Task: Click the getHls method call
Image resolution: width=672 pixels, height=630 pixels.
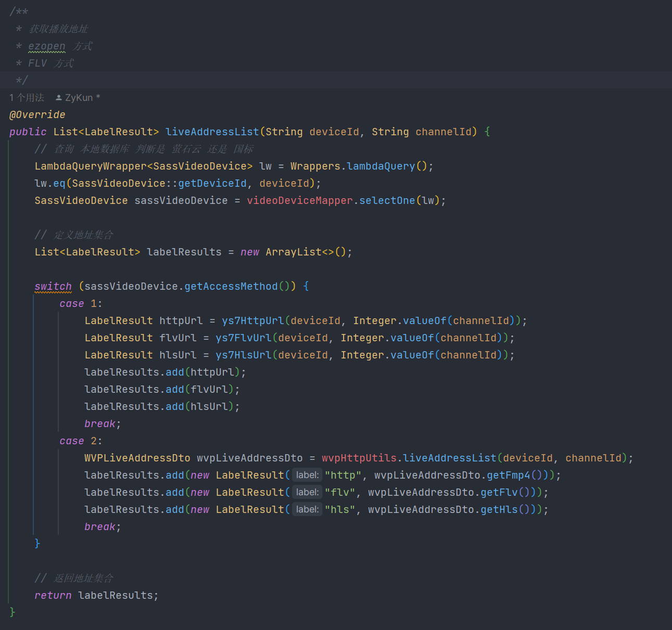Action: coord(499,509)
